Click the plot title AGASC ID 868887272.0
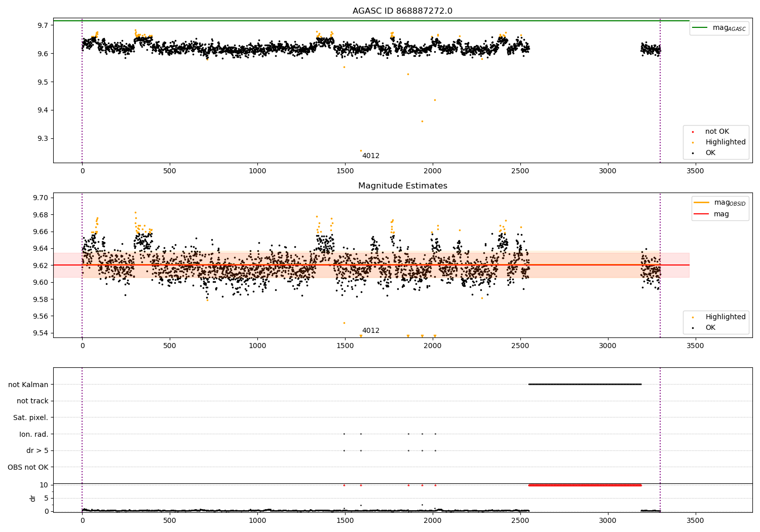 pos(402,11)
